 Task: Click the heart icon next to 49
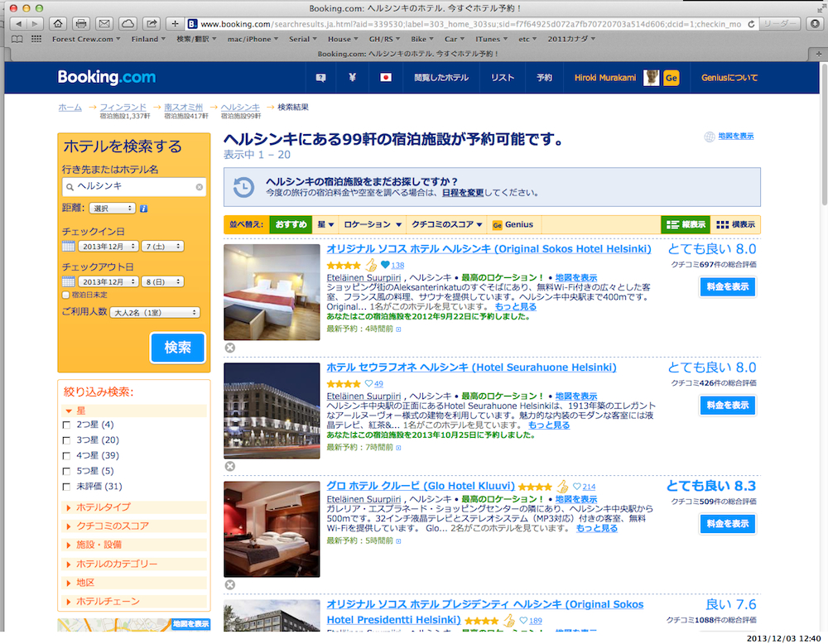click(368, 384)
